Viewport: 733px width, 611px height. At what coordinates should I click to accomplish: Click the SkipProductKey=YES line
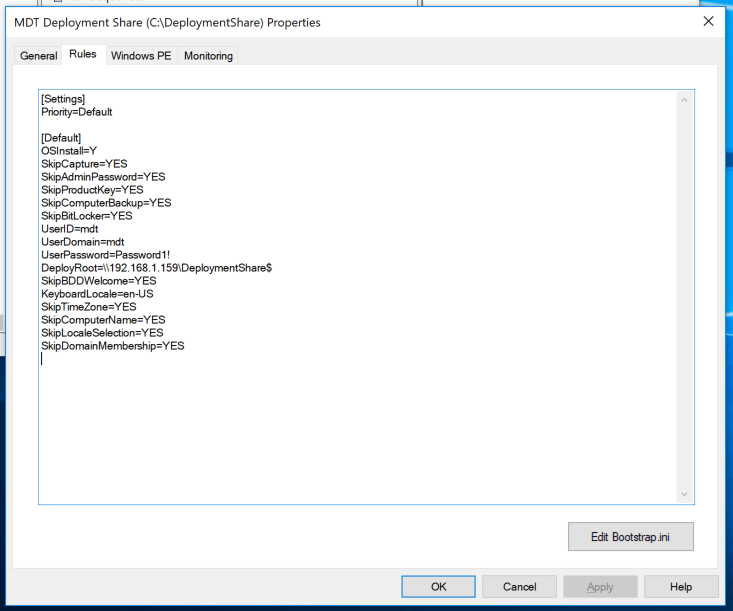92,190
